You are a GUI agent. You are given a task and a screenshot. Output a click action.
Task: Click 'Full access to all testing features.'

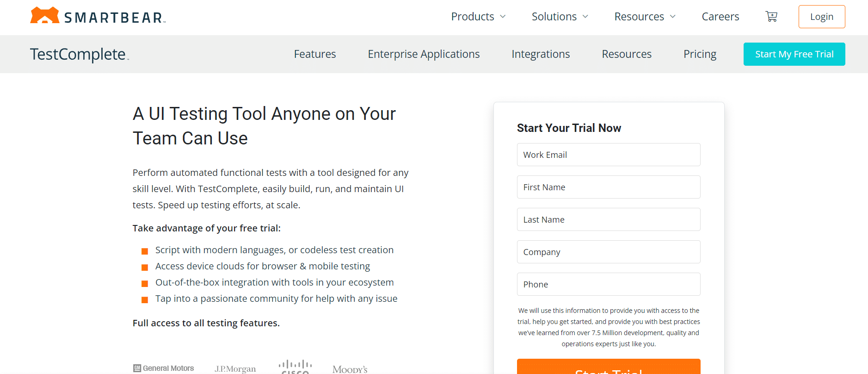tap(206, 323)
